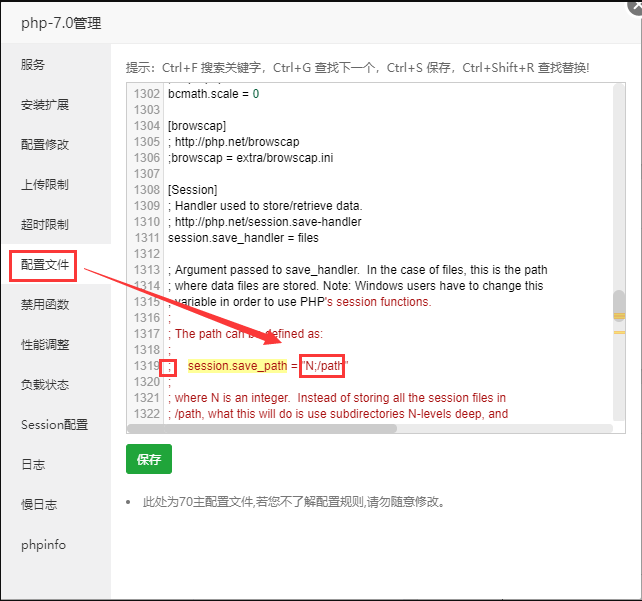Click line number 1311 in gutter
Screen dimensions: 642x601
pyautogui.click(x=147, y=238)
